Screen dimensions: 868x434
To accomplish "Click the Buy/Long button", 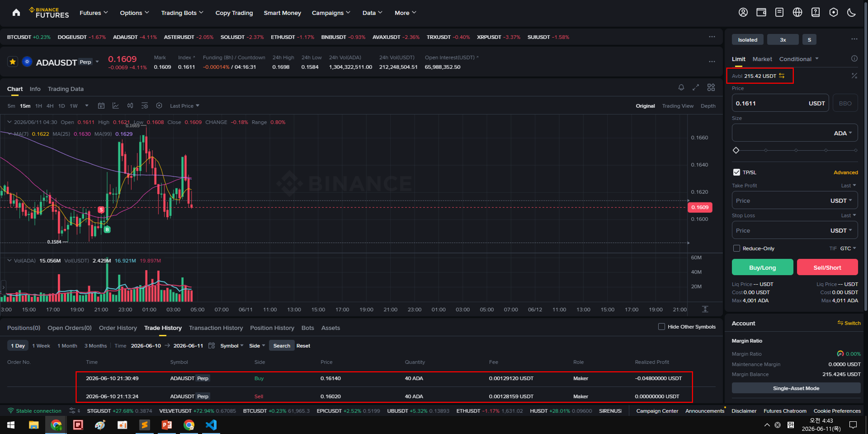I will (x=762, y=268).
